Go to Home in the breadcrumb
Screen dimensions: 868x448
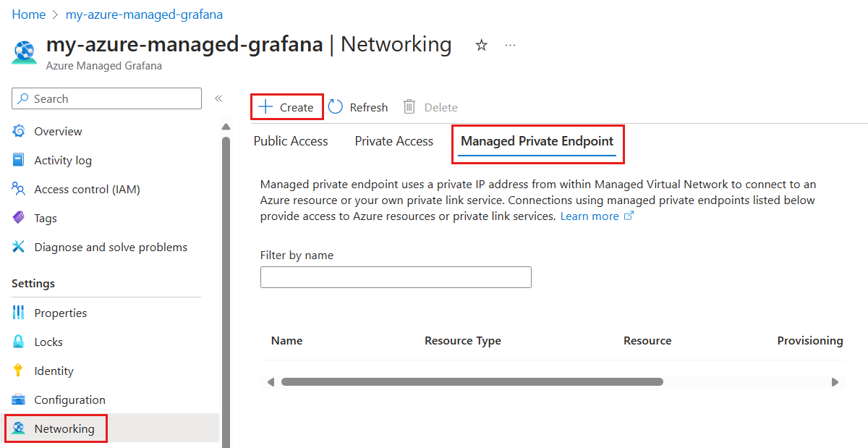28,14
